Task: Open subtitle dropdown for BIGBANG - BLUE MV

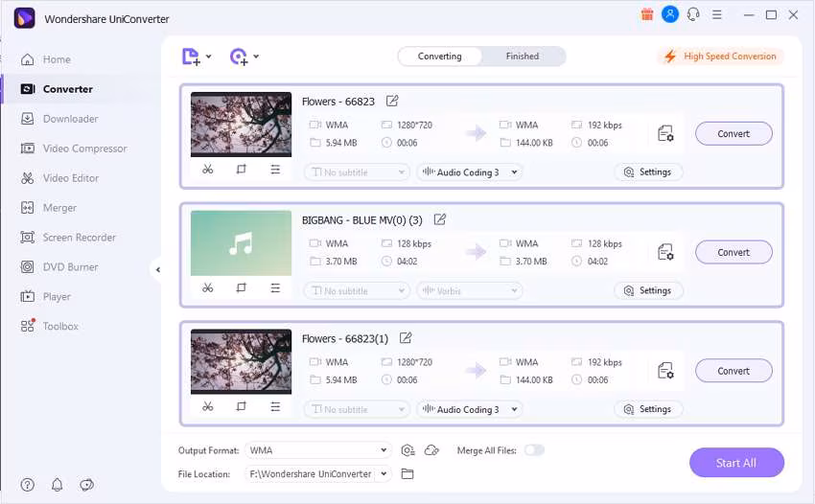Action: (x=357, y=290)
